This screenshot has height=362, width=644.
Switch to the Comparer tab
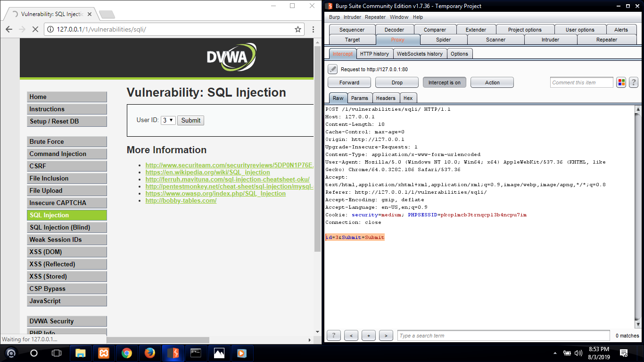click(x=435, y=30)
